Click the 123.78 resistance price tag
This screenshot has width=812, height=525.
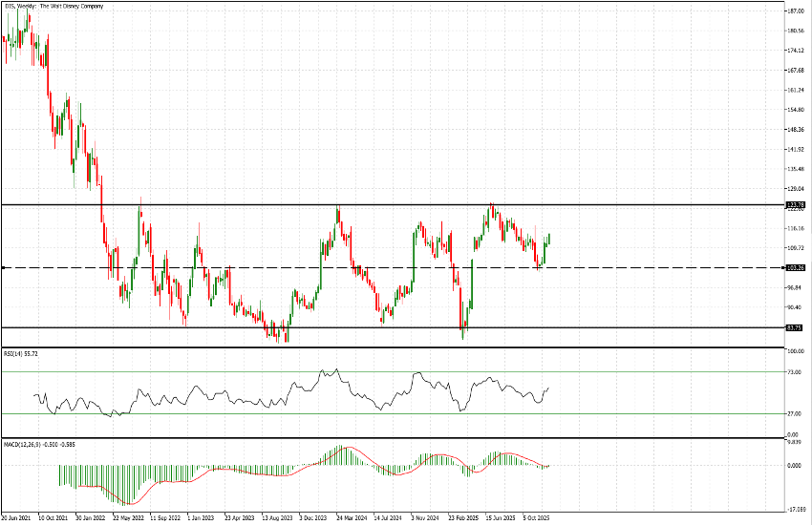click(x=795, y=204)
